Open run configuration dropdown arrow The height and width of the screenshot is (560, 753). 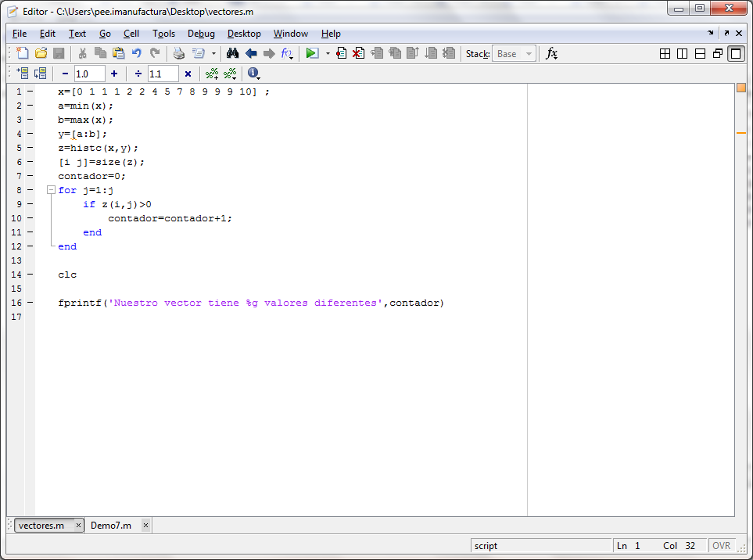[328, 54]
